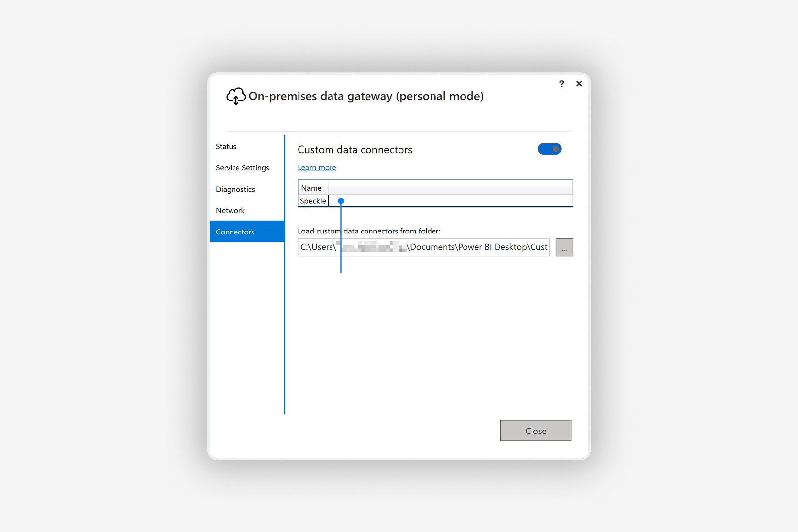Toggle the Custom data connectors switch
The width and height of the screenshot is (798, 532).
[x=549, y=149]
